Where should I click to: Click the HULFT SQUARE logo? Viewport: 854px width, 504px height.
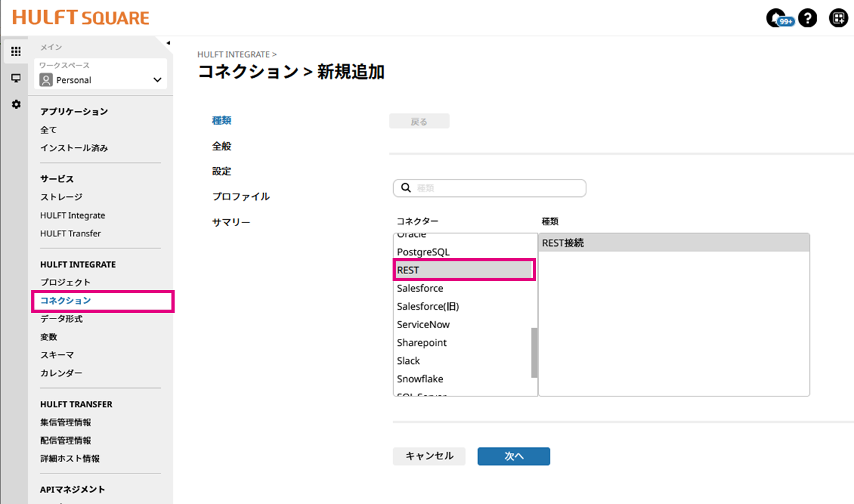click(81, 18)
